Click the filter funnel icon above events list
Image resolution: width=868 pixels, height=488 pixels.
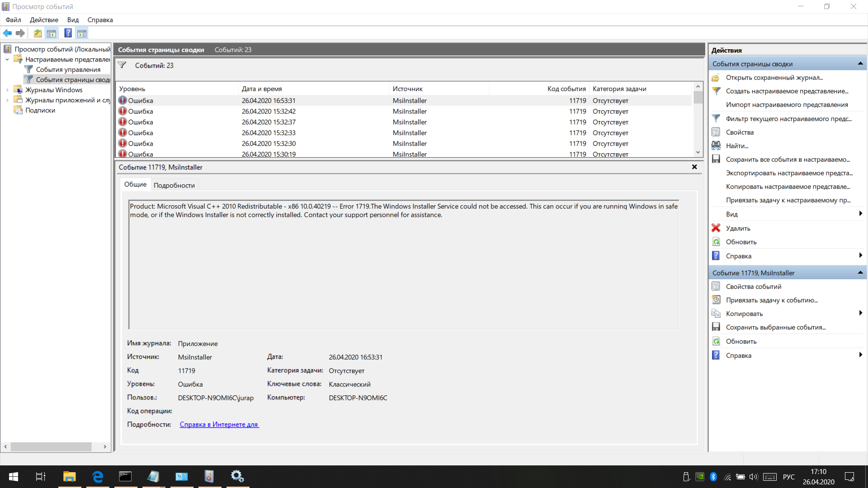(122, 66)
